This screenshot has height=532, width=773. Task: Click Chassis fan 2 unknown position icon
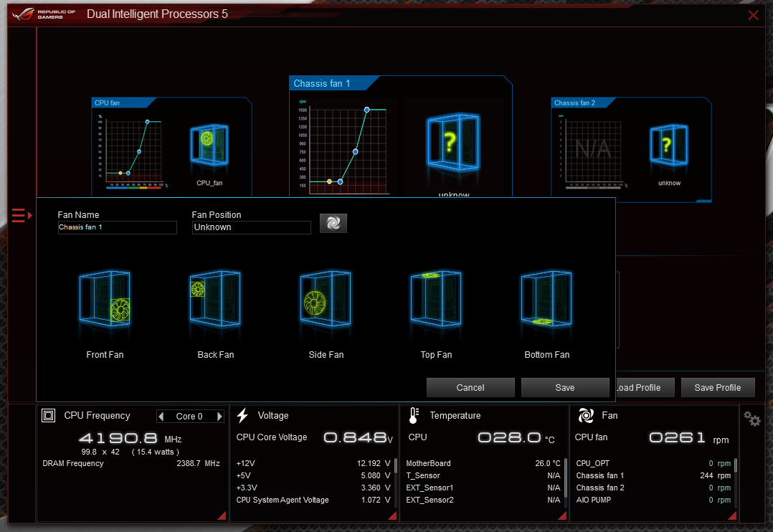[669, 145]
